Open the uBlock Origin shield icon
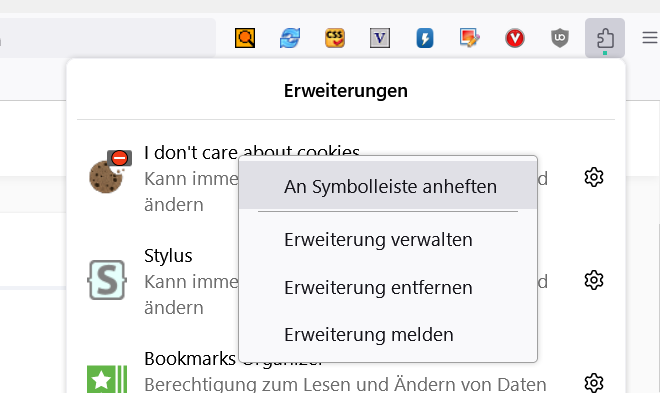Screen dimensions: 660x393 point(560,38)
